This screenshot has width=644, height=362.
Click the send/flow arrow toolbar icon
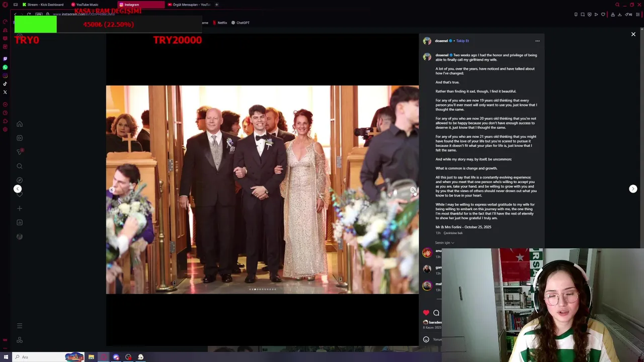[x=597, y=15]
